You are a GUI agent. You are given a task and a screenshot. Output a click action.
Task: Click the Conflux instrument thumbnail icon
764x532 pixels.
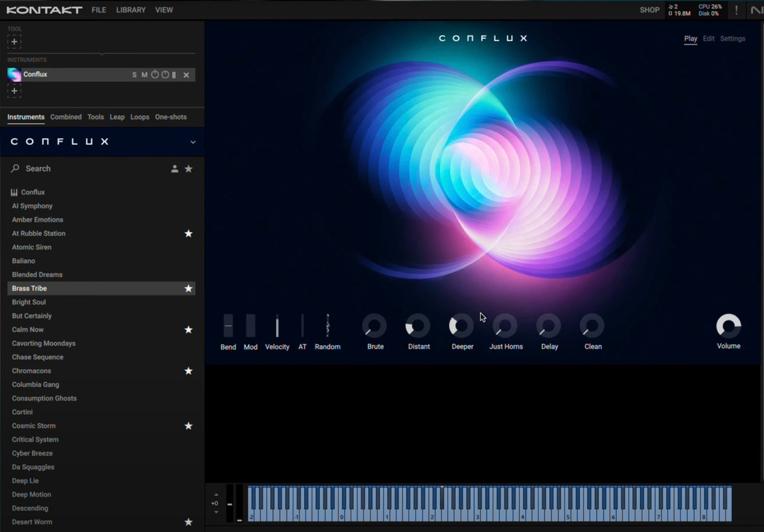[x=14, y=74]
